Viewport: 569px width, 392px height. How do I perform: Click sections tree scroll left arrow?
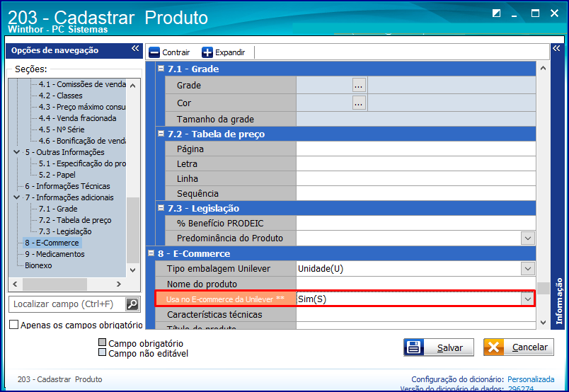(x=16, y=284)
